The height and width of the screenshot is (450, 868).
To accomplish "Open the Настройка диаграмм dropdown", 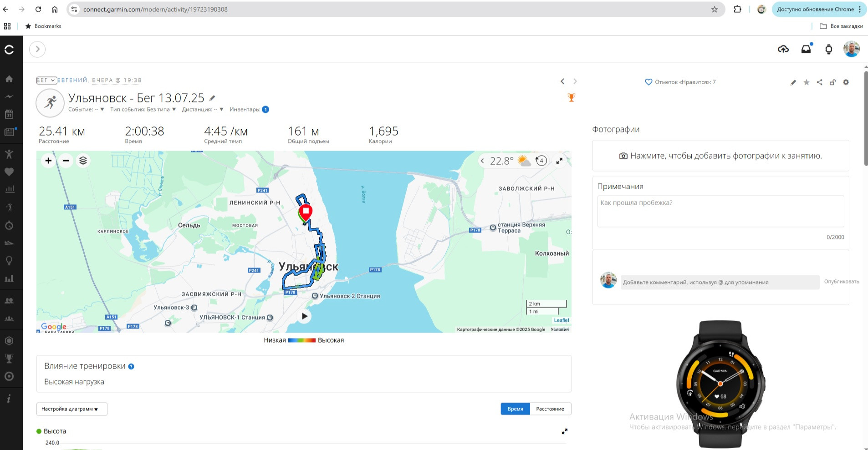I will (72, 409).
